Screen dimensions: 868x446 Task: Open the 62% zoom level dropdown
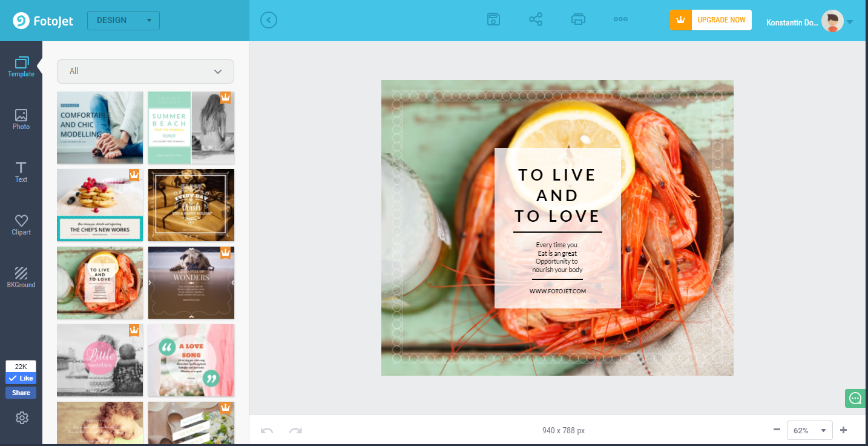pos(810,430)
